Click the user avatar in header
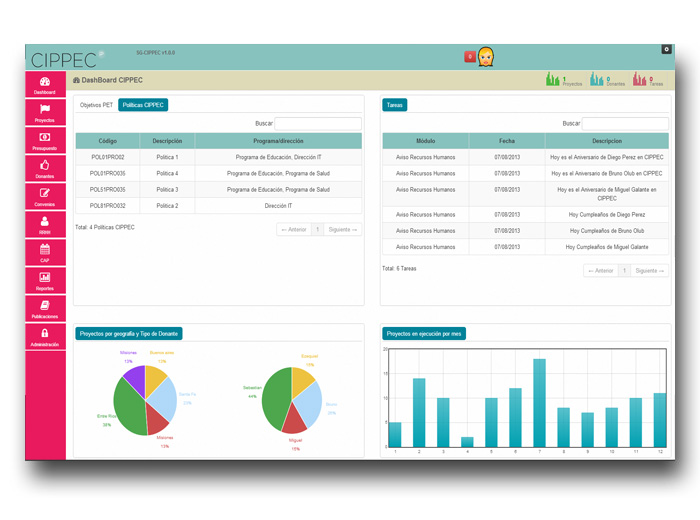The image size is (700, 520). [486, 57]
